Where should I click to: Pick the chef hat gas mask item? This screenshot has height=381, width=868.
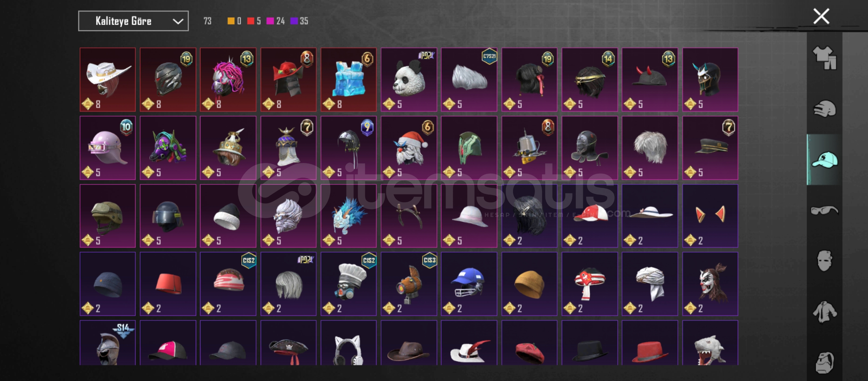[349, 284]
